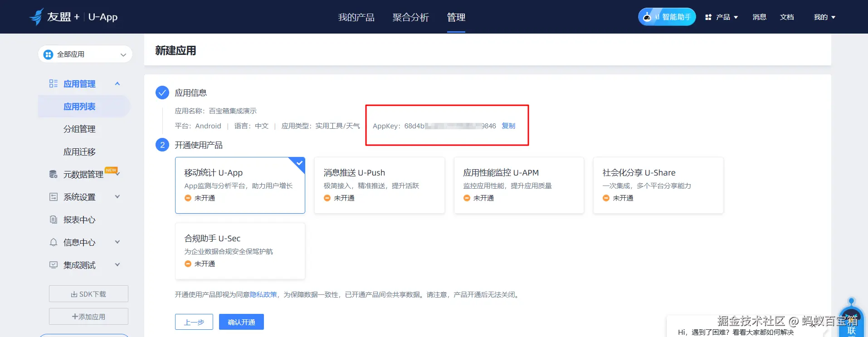Expand the 信息中心 chevron
Viewport: 868px width, 337px height.
click(x=117, y=242)
